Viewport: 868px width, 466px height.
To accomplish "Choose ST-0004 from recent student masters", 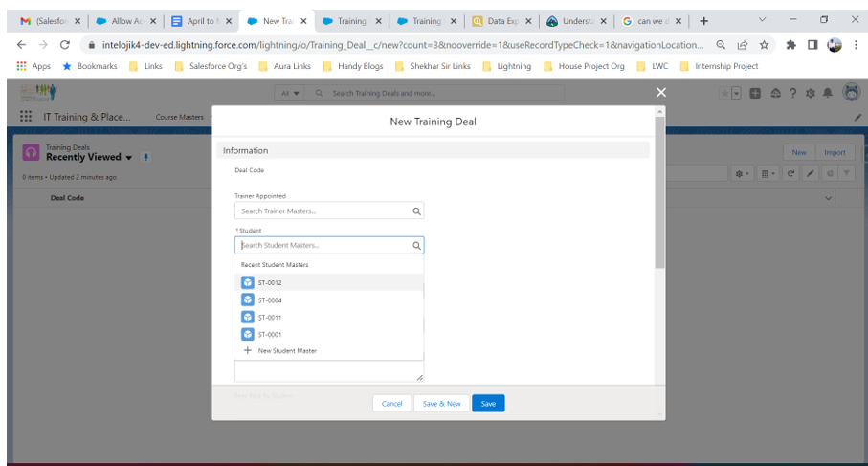I will click(270, 300).
